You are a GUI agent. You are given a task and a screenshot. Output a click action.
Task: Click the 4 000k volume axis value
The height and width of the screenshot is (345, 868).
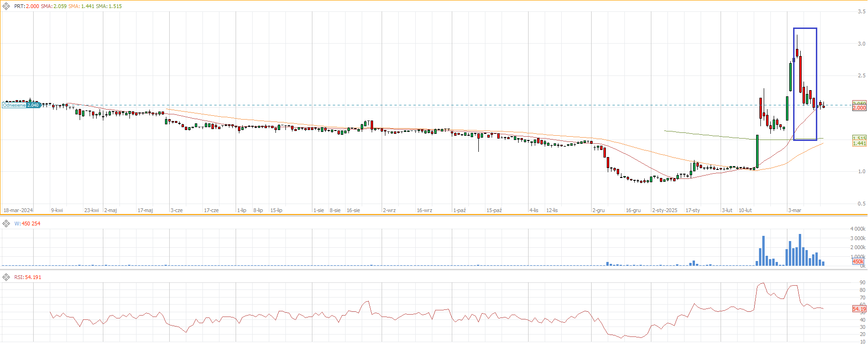tap(858, 229)
